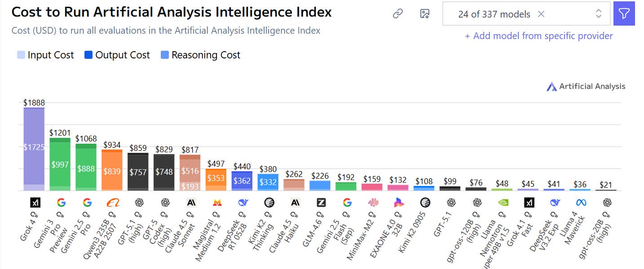Click the Grok 4 $1888 bar
Viewport: 644px width, 269px height.
click(34, 149)
